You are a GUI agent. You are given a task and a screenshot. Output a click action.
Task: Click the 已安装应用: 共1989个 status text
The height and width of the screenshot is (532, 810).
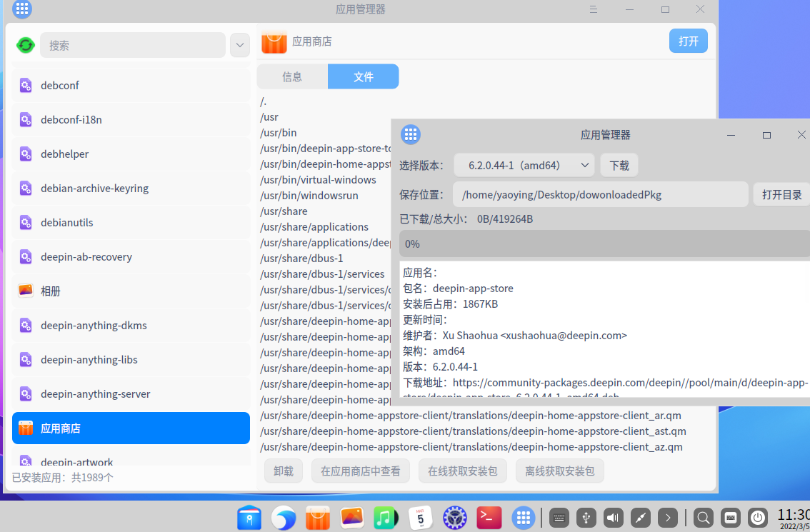coord(63,478)
